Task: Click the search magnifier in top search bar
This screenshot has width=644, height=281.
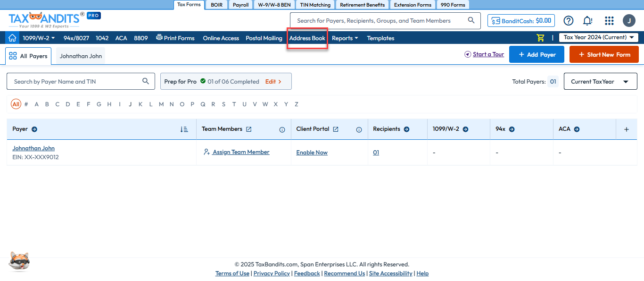Action: coord(471,20)
